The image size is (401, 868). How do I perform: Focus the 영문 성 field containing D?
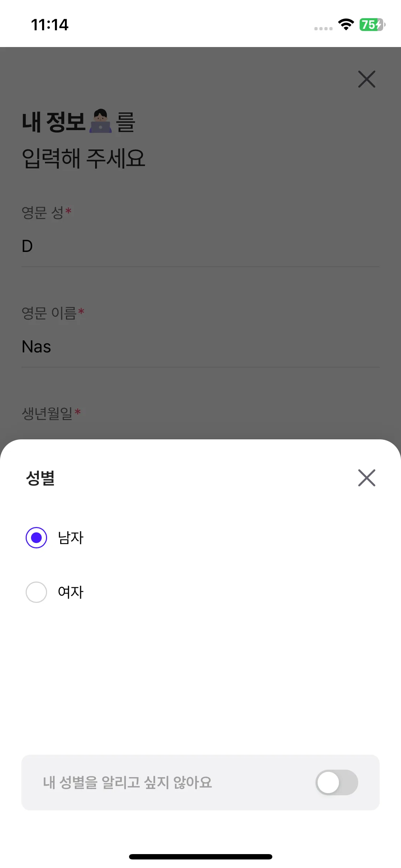pyautogui.click(x=200, y=246)
